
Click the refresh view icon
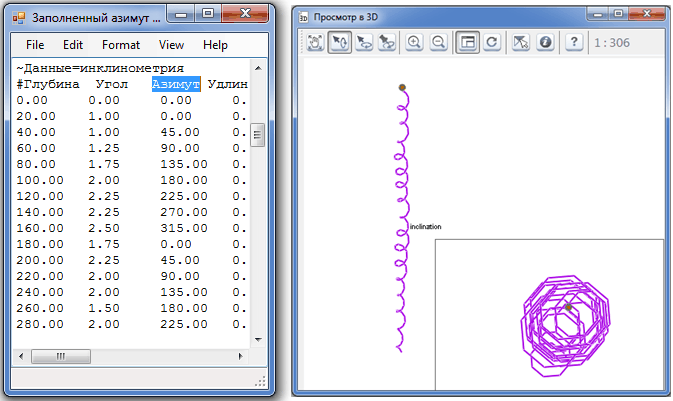pyautogui.click(x=491, y=42)
